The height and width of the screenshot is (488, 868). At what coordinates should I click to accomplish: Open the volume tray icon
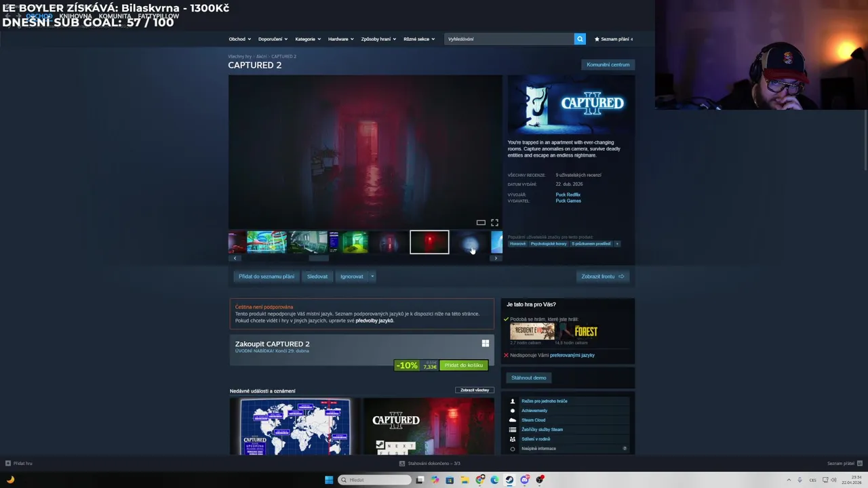click(x=833, y=480)
